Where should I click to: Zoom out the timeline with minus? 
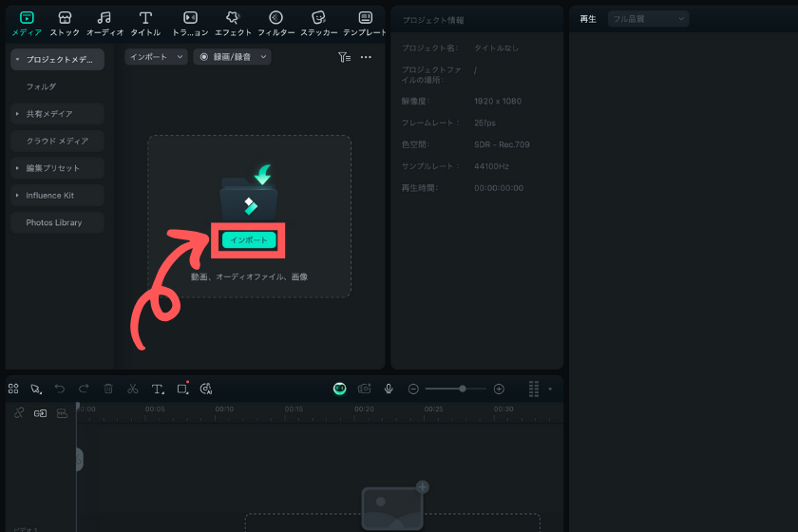click(x=413, y=389)
